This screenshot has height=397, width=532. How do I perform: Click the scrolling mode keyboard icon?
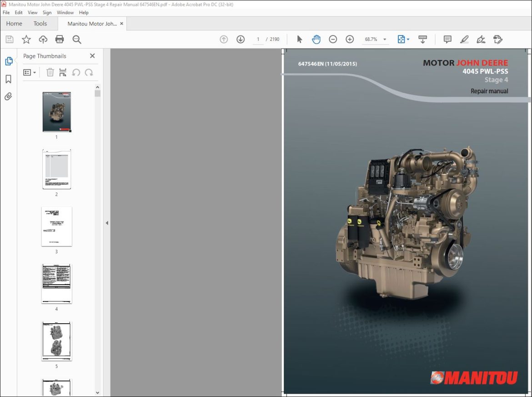click(x=422, y=40)
